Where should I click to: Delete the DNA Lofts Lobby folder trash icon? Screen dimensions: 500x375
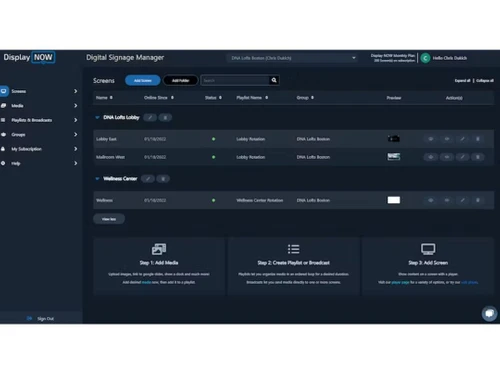[x=165, y=117]
